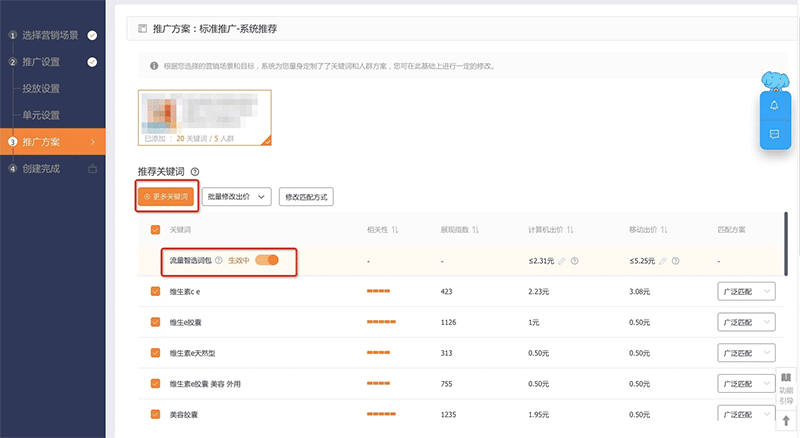Viewport: 800px width, 438px height.
Task: Go to 投放设置 in sidebar
Action: (x=41, y=88)
